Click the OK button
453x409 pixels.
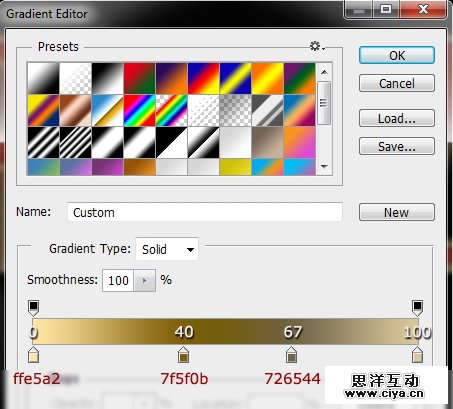point(397,55)
